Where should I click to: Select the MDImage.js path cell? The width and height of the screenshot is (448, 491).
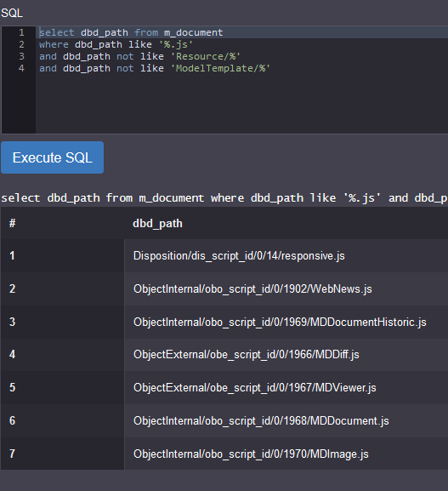click(x=286, y=454)
